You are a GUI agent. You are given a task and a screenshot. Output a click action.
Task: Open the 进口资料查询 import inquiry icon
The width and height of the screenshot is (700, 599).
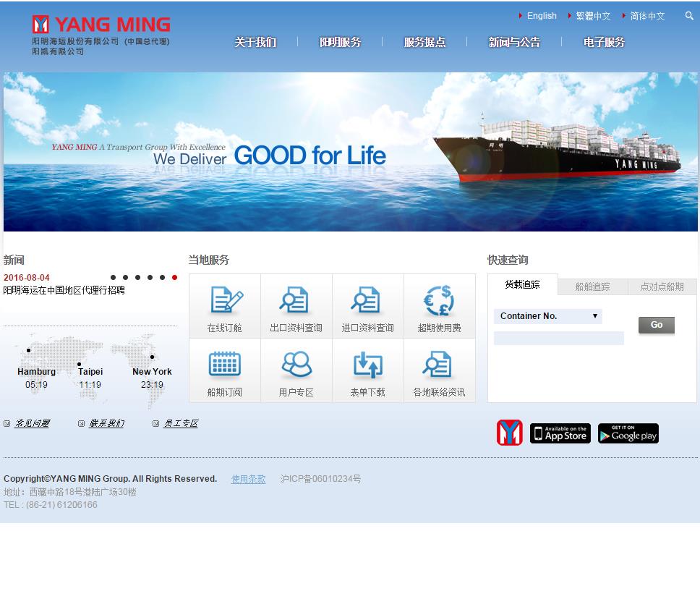[x=366, y=299]
